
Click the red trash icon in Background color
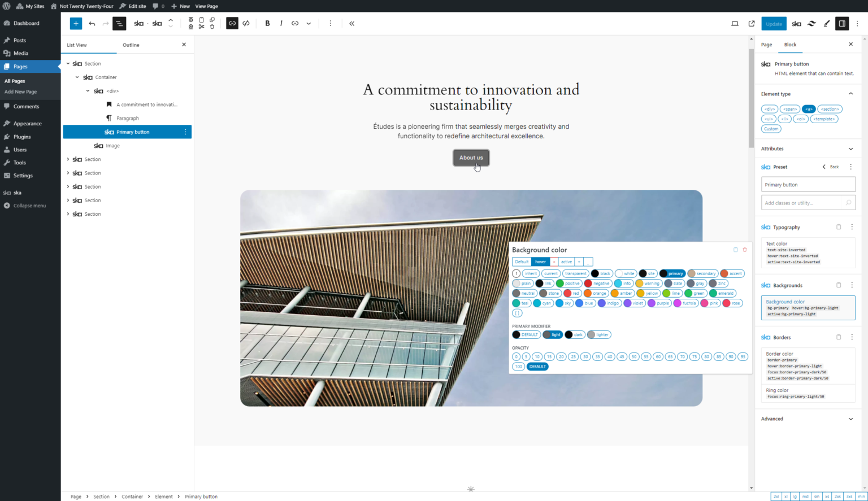745,250
